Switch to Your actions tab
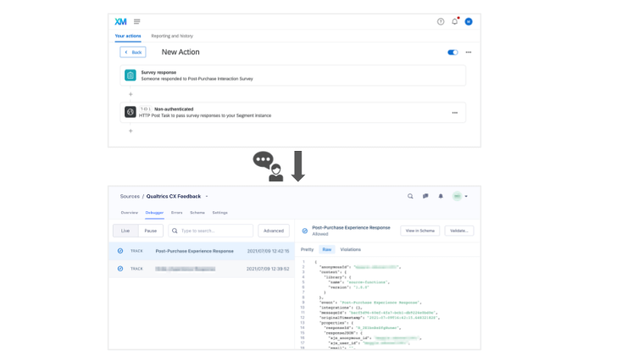The width and height of the screenshot is (644, 362). click(128, 36)
